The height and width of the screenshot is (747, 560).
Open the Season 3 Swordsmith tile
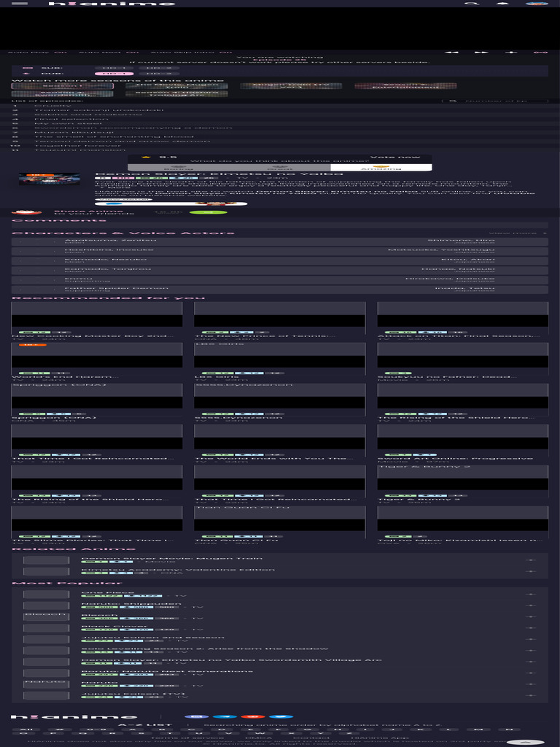pos(63,94)
